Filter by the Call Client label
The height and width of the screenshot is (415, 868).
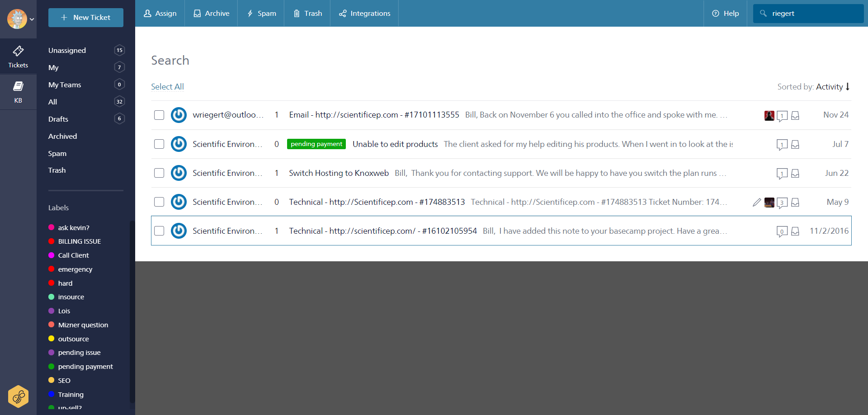[x=73, y=255]
